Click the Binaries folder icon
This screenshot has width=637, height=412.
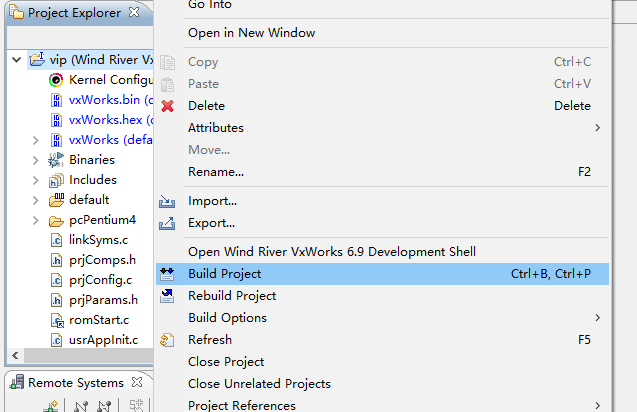tap(56, 160)
